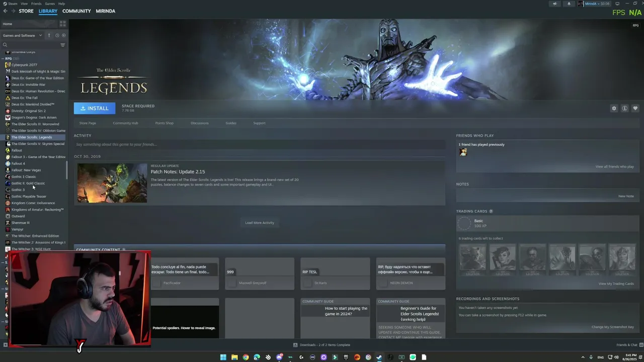Sort the game list by ascending arrow
Screen dimensions: 644x362
[x=49, y=35]
